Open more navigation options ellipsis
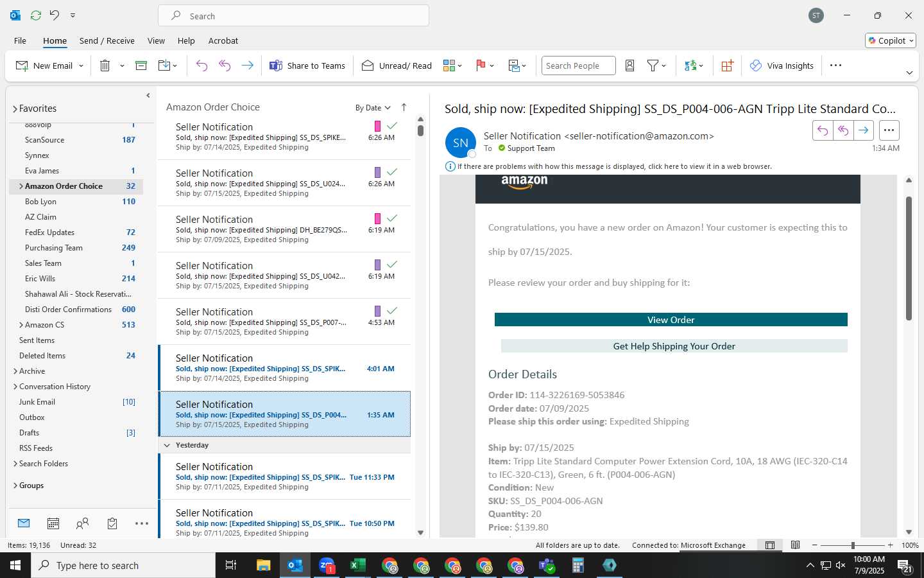The image size is (924, 578). tap(142, 523)
